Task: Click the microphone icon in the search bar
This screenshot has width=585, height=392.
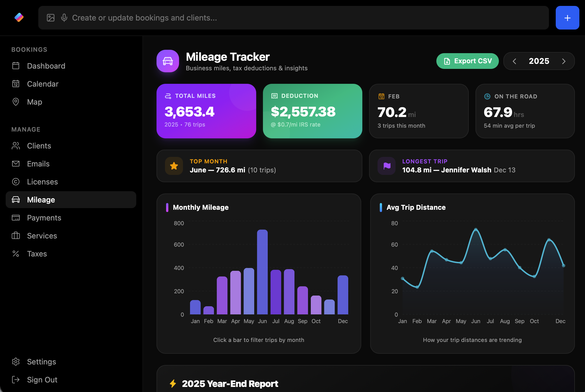Action: point(64,18)
